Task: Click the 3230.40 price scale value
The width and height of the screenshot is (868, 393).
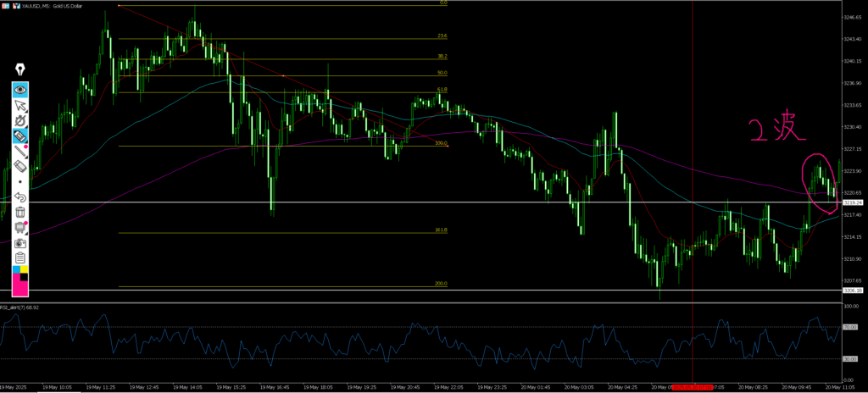Action: pos(852,127)
